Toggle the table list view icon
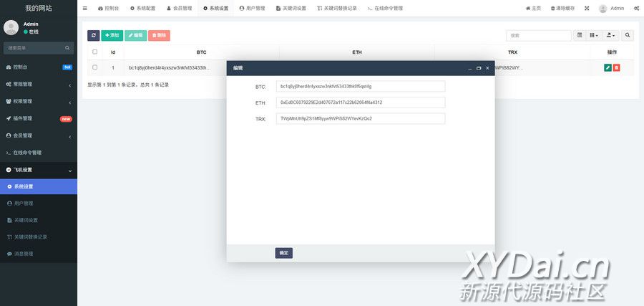The height and width of the screenshot is (306, 644). [x=580, y=35]
